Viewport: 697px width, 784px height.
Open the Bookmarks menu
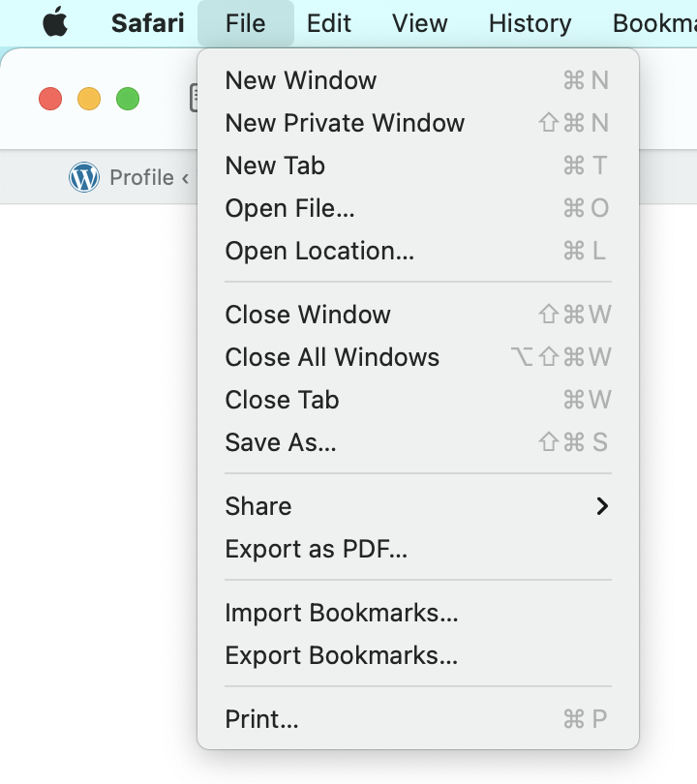pos(654,23)
